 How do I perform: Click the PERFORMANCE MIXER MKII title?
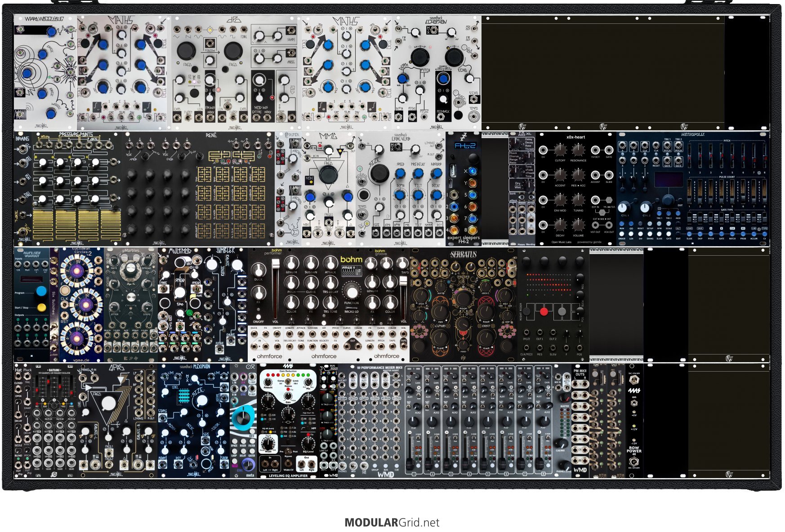[x=382, y=367]
